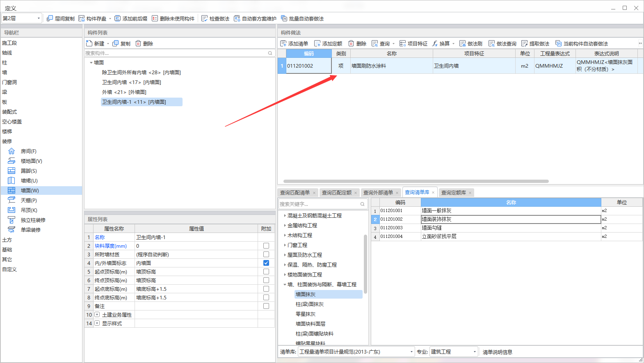The width and height of the screenshot is (644, 363).
Task: Select 单梁装修 in the navigation bar
Action: pyautogui.click(x=30, y=230)
